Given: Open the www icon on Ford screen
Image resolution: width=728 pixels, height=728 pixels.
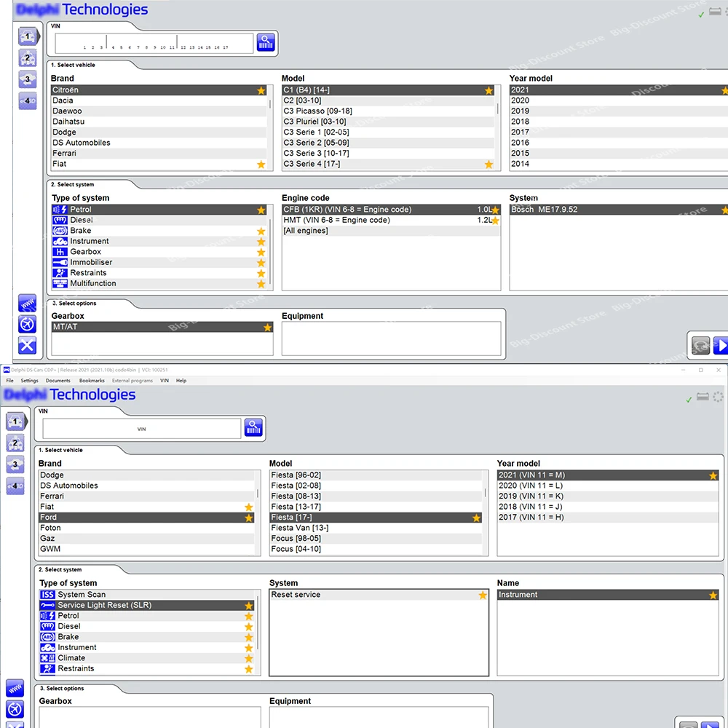Looking at the screenshot, I should tap(15, 688).
